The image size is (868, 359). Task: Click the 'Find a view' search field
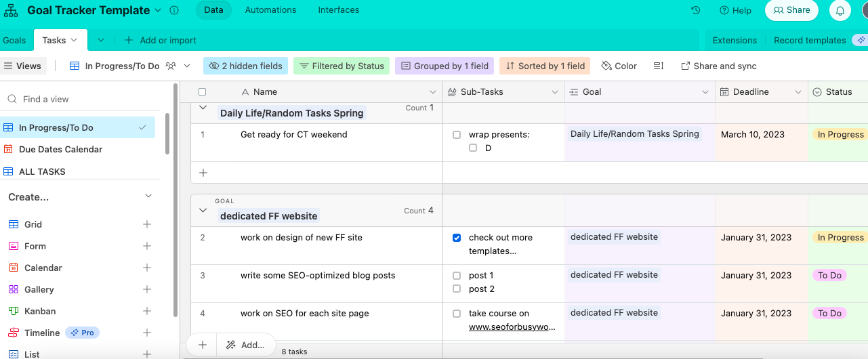(x=81, y=99)
